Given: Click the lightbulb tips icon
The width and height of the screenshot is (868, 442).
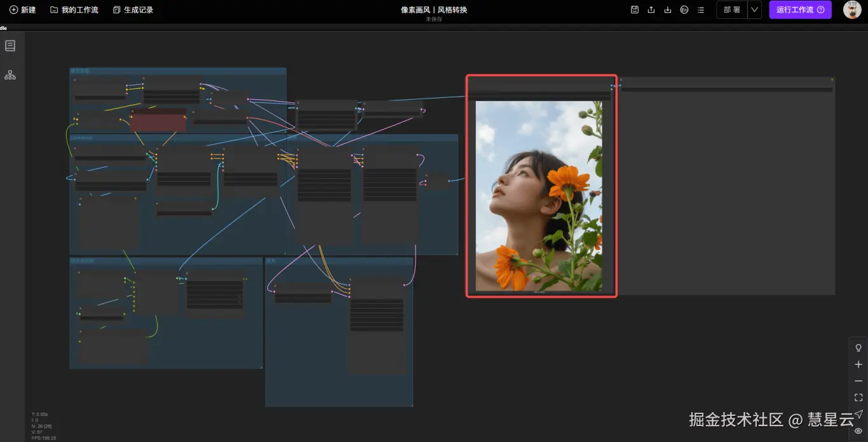Looking at the screenshot, I should [858, 348].
